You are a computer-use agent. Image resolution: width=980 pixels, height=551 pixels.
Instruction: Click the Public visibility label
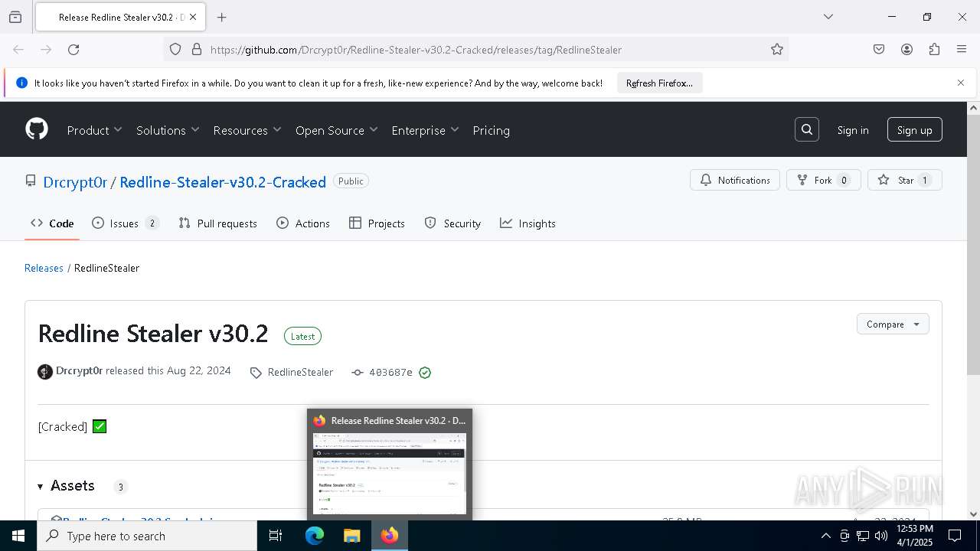[x=351, y=181]
